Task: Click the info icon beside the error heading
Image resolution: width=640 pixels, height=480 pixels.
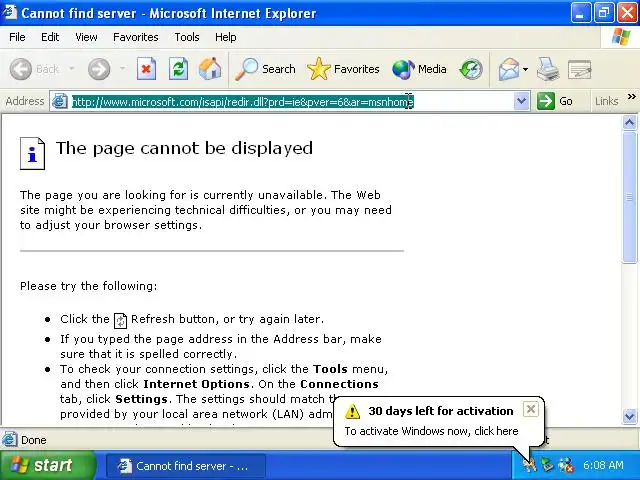Action: click(x=32, y=153)
